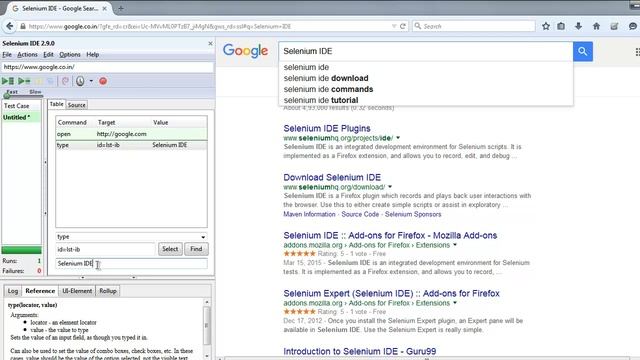The image size is (640, 360).
Task: Click the rollup rules swirl icon
Action: tap(65, 81)
